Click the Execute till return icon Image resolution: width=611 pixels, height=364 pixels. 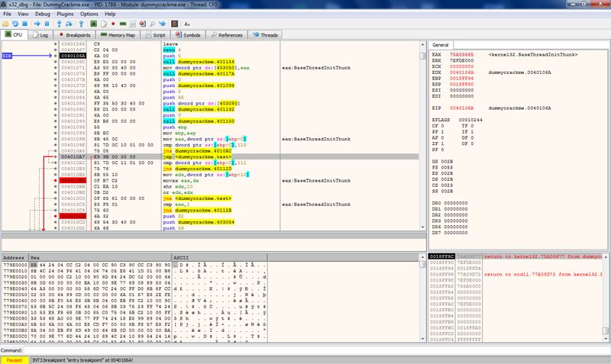(x=81, y=24)
